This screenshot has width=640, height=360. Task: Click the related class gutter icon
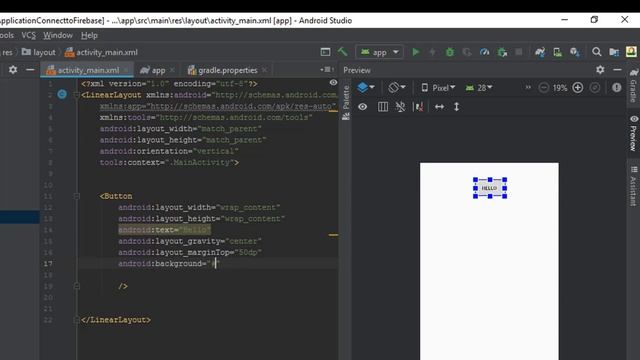tap(62, 94)
